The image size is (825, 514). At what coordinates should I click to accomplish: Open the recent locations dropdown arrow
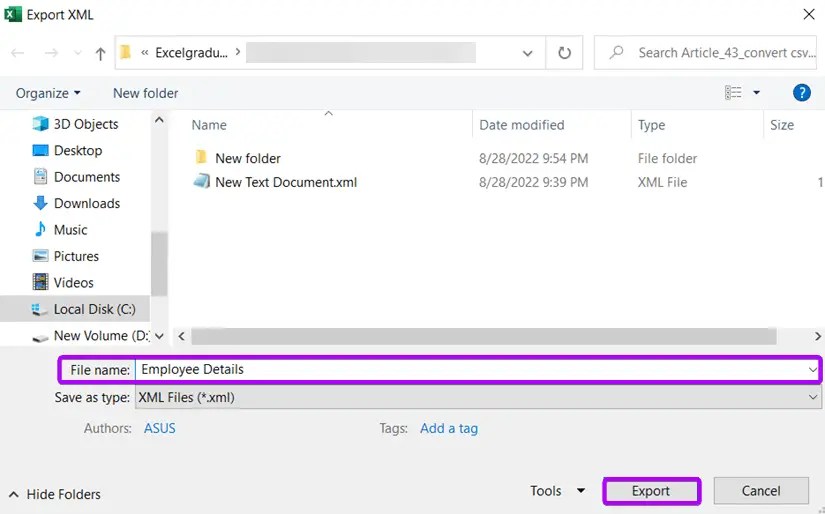pos(78,53)
